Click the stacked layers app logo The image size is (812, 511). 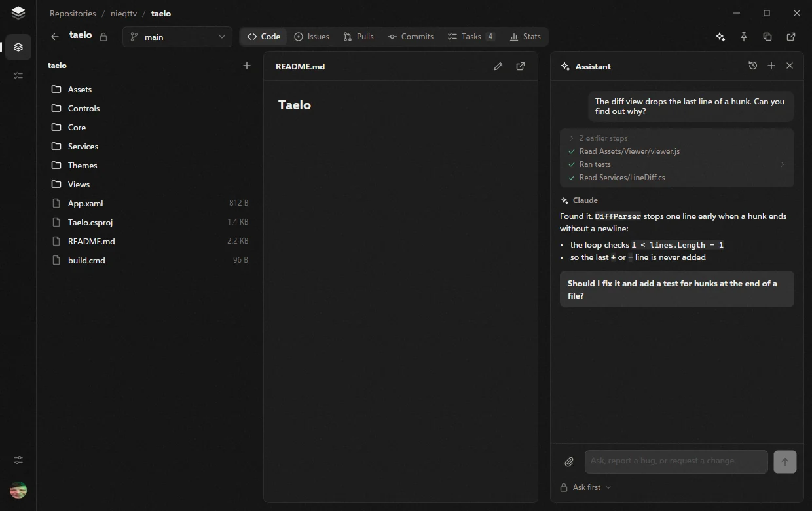18,12
